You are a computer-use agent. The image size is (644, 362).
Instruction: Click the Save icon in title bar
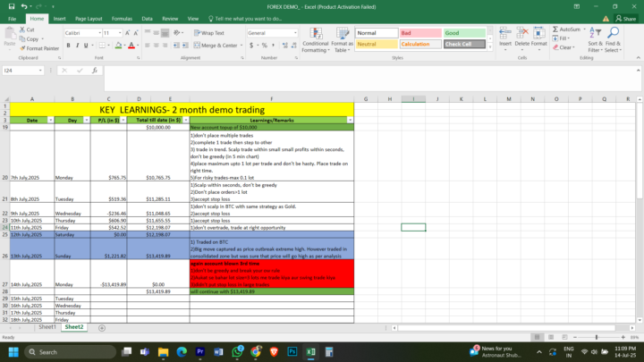pyautogui.click(x=12, y=6)
